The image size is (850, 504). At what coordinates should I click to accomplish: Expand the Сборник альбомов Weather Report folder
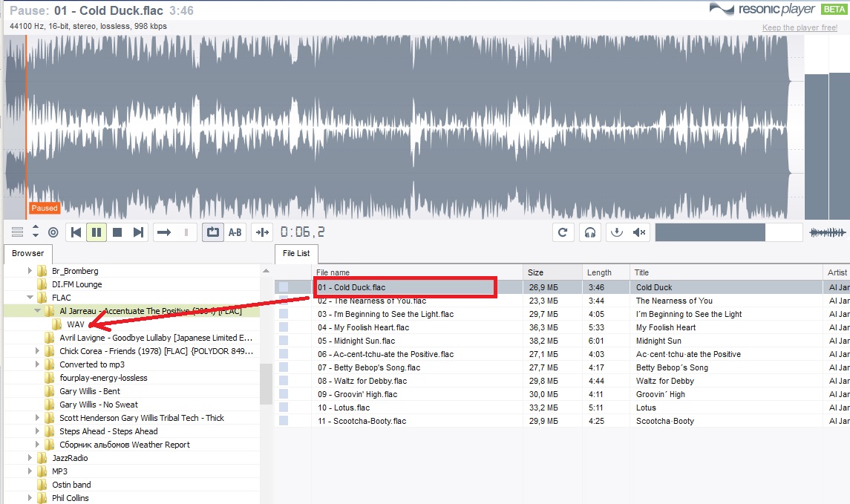point(37,445)
